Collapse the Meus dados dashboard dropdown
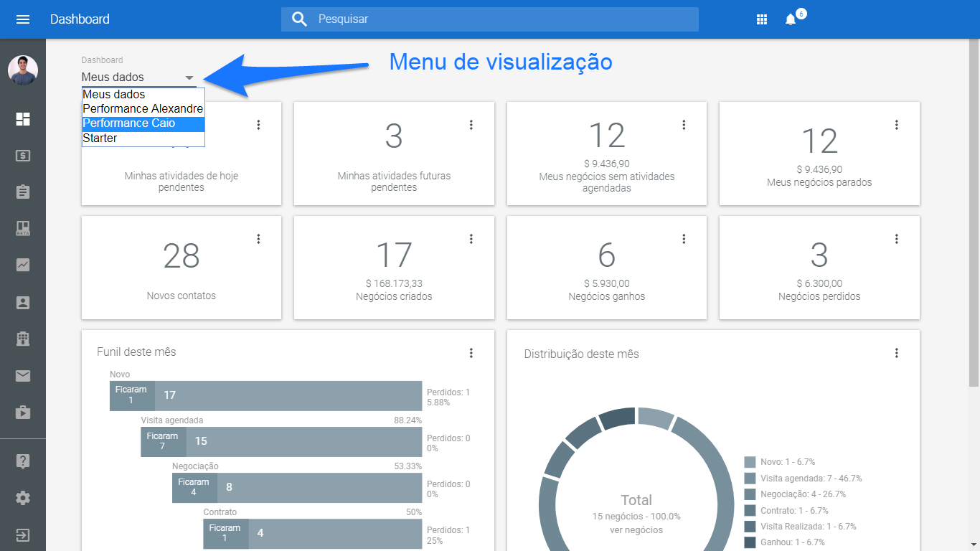The height and width of the screenshot is (551, 980). (138, 77)
